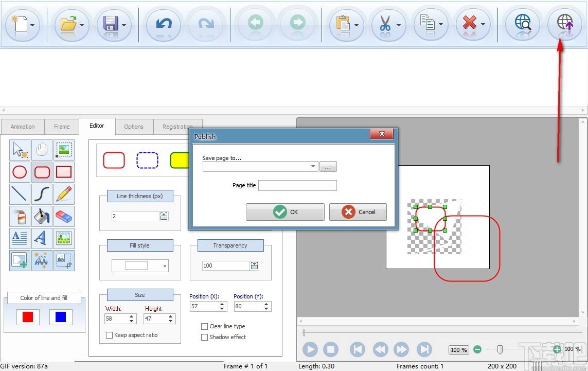Select the curve line tool
588x371 pixels.
(42, 195)
